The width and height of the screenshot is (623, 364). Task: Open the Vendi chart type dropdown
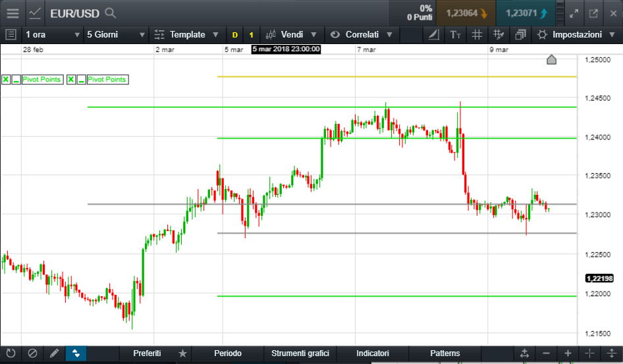point(292,35)
